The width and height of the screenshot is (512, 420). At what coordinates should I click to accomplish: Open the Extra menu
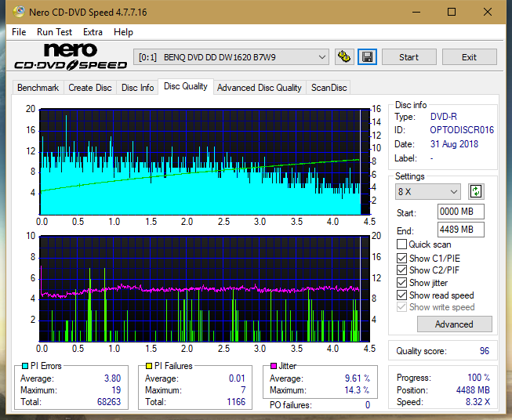tap(93, 32)
